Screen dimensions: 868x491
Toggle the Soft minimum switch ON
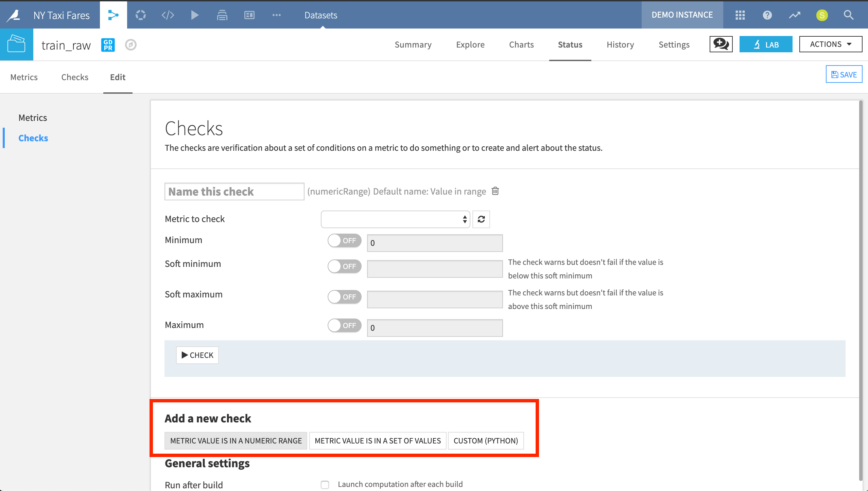point(344,266)
